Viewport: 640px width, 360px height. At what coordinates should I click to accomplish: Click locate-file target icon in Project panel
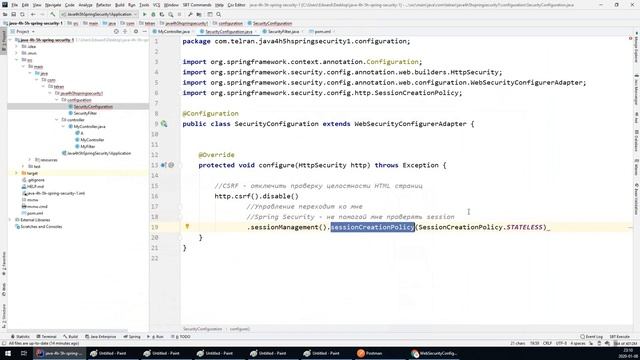click(116, 31)
